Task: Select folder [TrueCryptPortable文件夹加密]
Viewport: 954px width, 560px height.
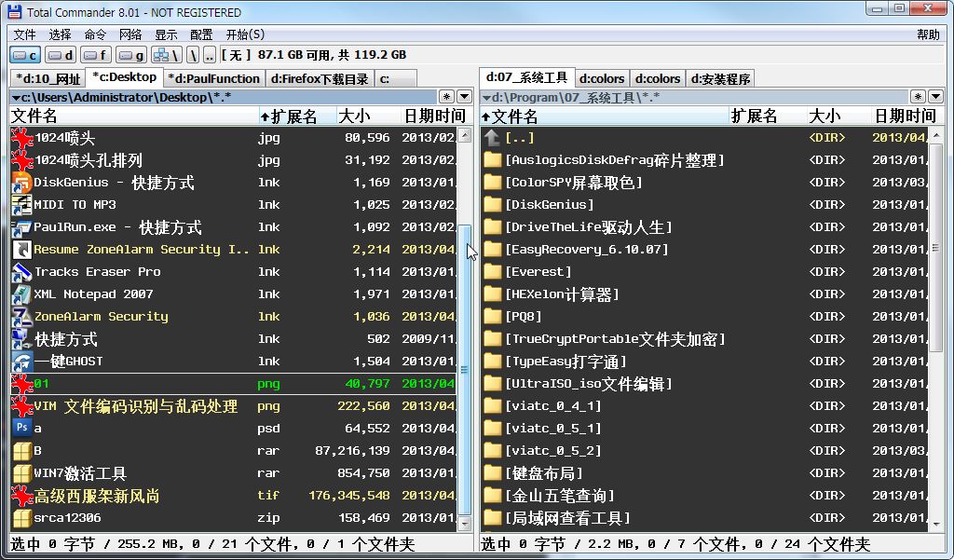Action: 704,339
